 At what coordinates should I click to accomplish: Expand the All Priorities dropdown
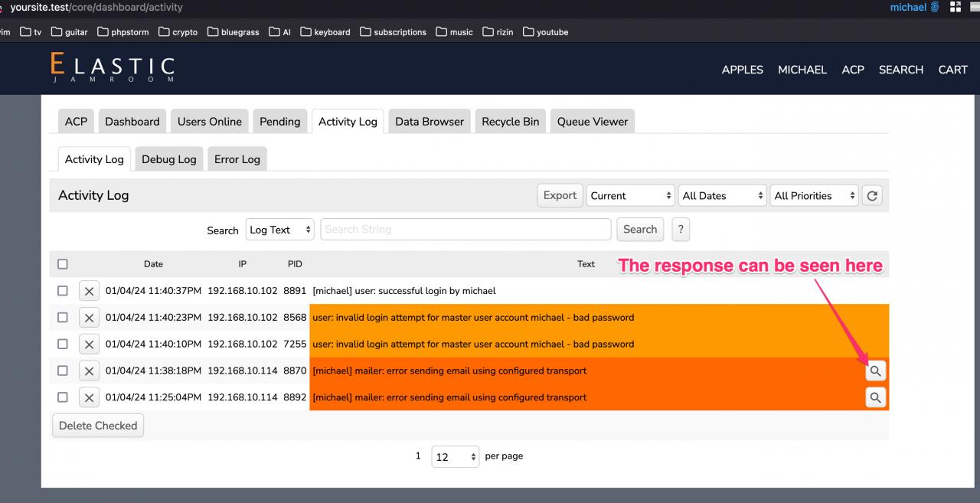coord(814,196)
